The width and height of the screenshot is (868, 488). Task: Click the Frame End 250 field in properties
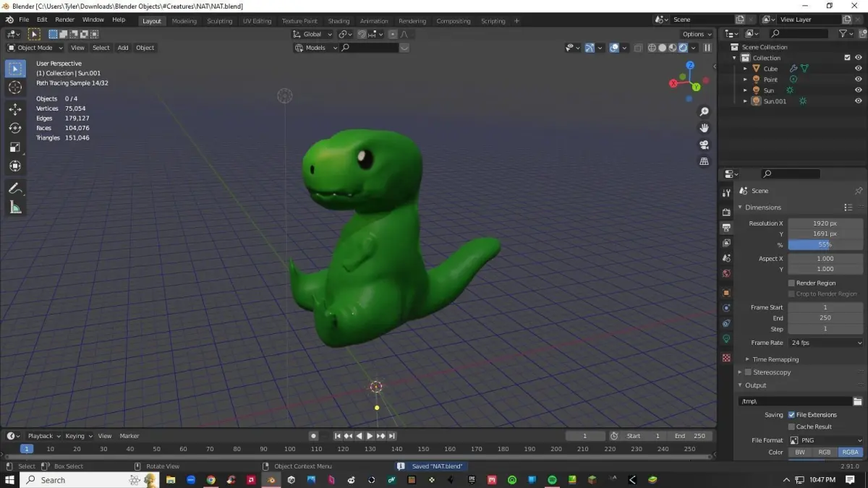pos(825,318)
